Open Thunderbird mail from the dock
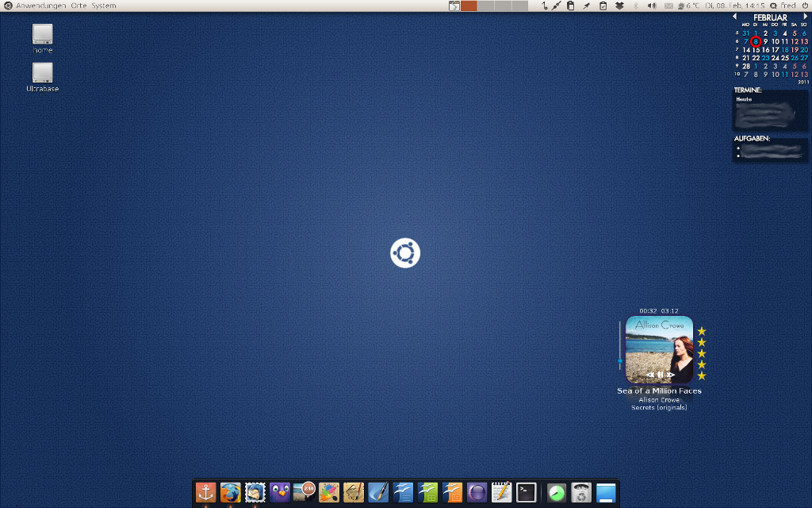812x508 pixels. pyautogui.click(x=255, y=493)
